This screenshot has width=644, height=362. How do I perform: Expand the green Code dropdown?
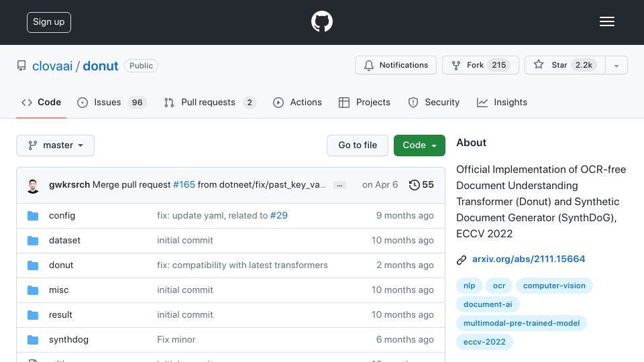[x=419, y=145]
